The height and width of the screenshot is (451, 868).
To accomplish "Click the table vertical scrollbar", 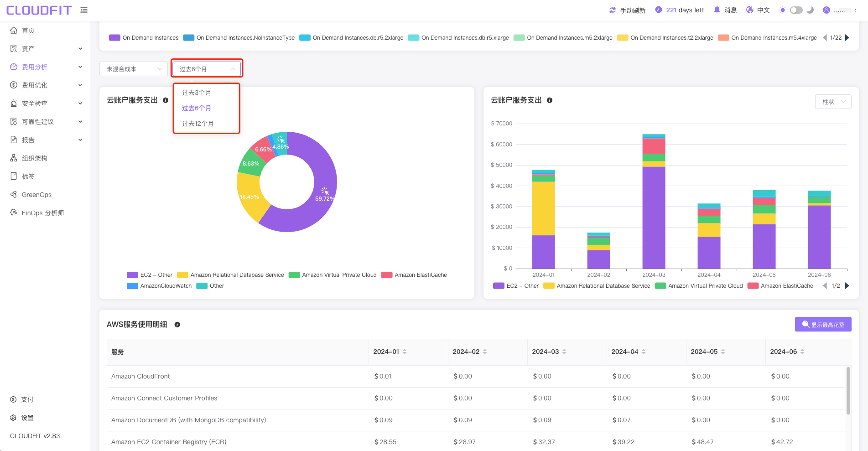I will tap(848, 390).
